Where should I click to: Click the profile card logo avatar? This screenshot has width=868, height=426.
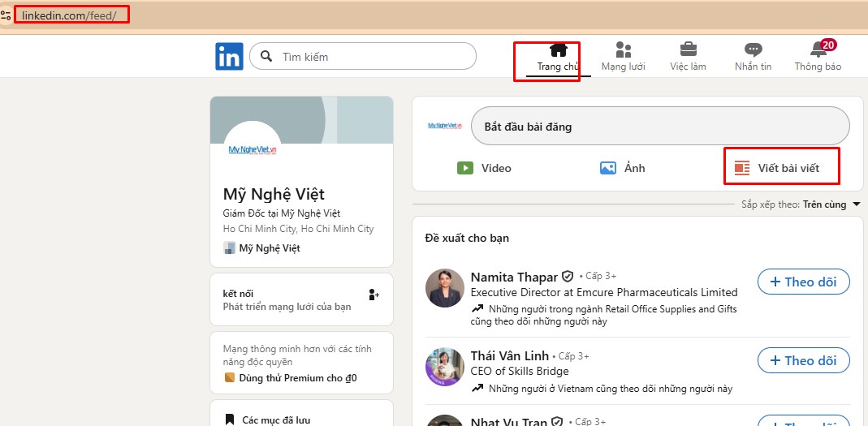[253, 149]
